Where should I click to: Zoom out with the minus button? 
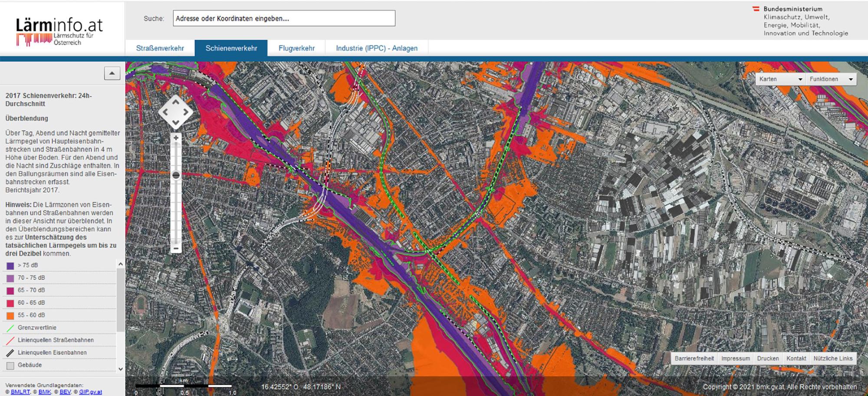(x=176, y=249)
